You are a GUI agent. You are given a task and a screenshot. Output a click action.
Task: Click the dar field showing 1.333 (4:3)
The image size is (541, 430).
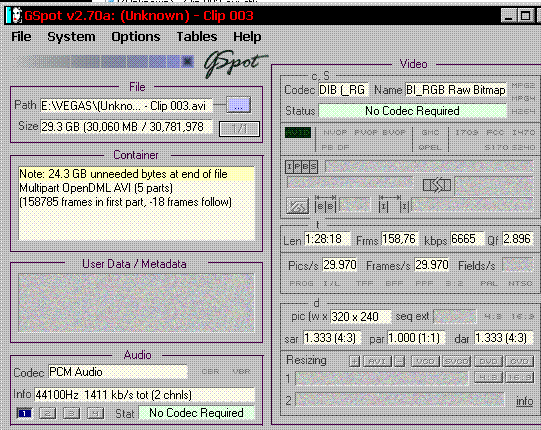pos(503,338)
